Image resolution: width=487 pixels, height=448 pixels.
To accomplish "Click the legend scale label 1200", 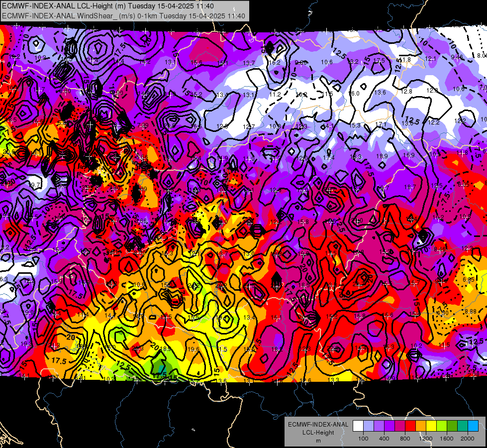I will click(x=426, y=439).
